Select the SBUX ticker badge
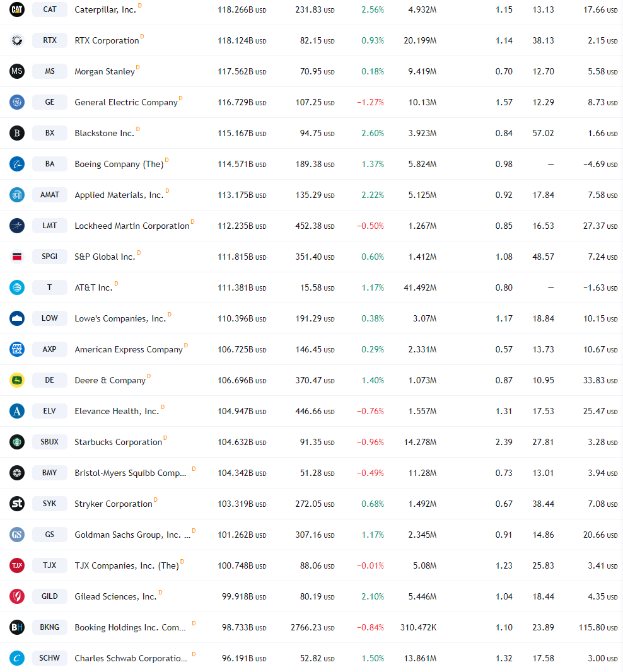 click(x=50, y=442)
